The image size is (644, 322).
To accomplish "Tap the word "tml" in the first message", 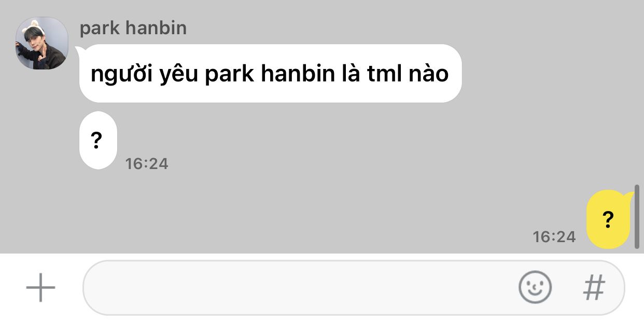I will (385, 74).
